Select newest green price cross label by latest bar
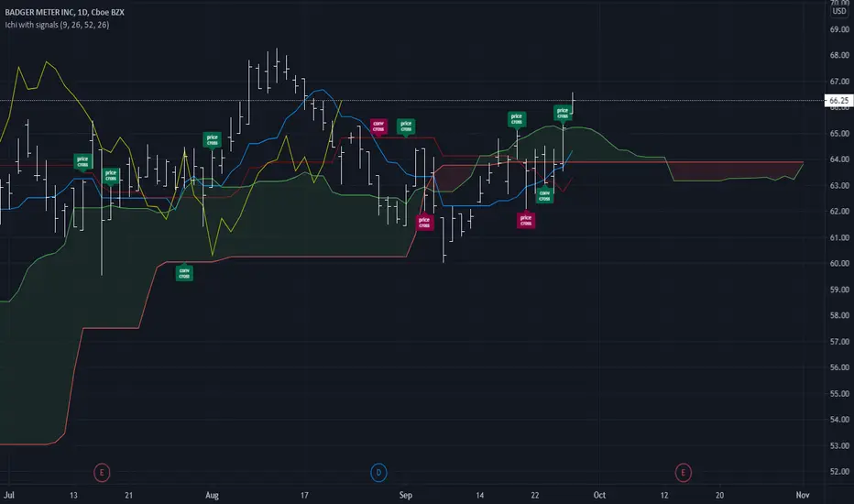Image resolution: width=854 pixels, height=504 pixels. coord(563,114)
